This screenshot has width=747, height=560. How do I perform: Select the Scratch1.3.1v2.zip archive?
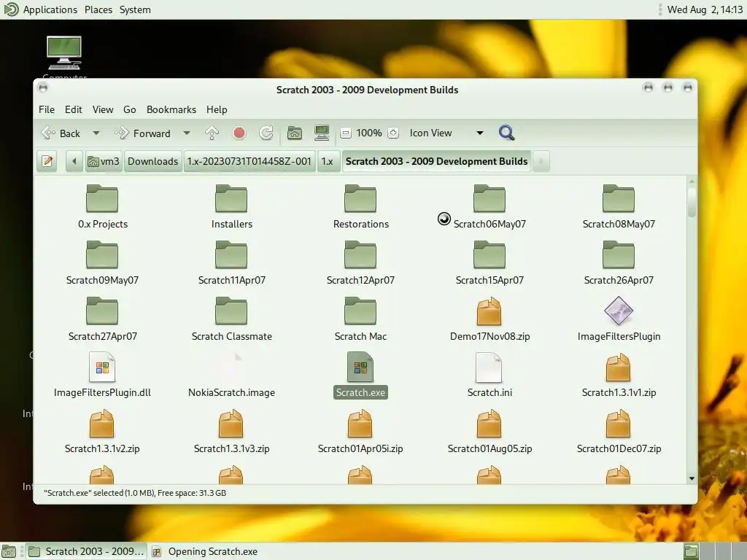pyautogui.click(x=102, y=432)
